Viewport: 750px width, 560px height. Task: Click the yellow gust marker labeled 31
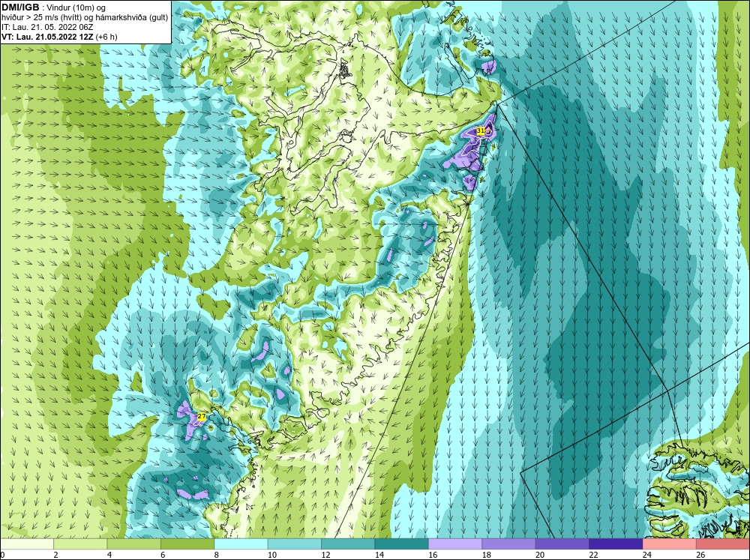[481, 130]
